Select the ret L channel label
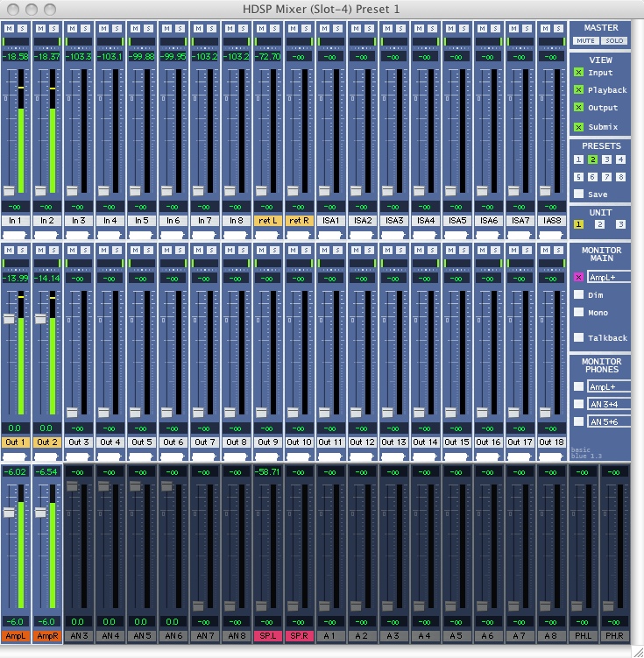Image resolution: width=644 pixels, height=658 pixels. (267, 221)
